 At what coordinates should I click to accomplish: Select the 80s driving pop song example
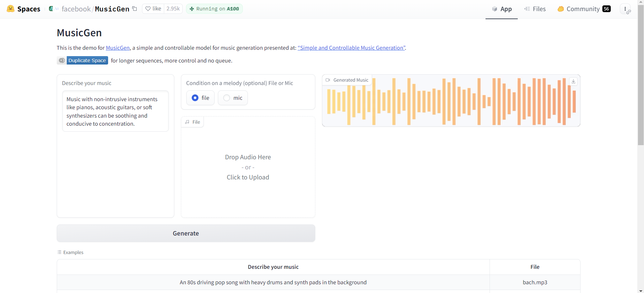pos(273,282)
